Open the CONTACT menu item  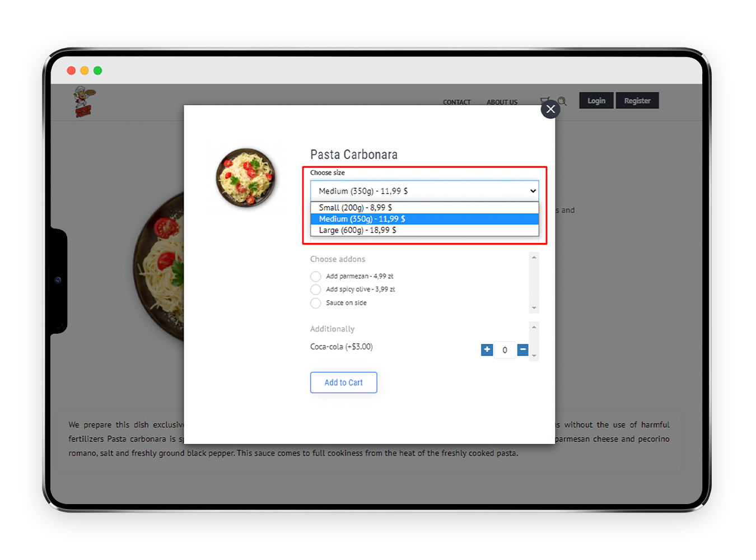point(457,102)
